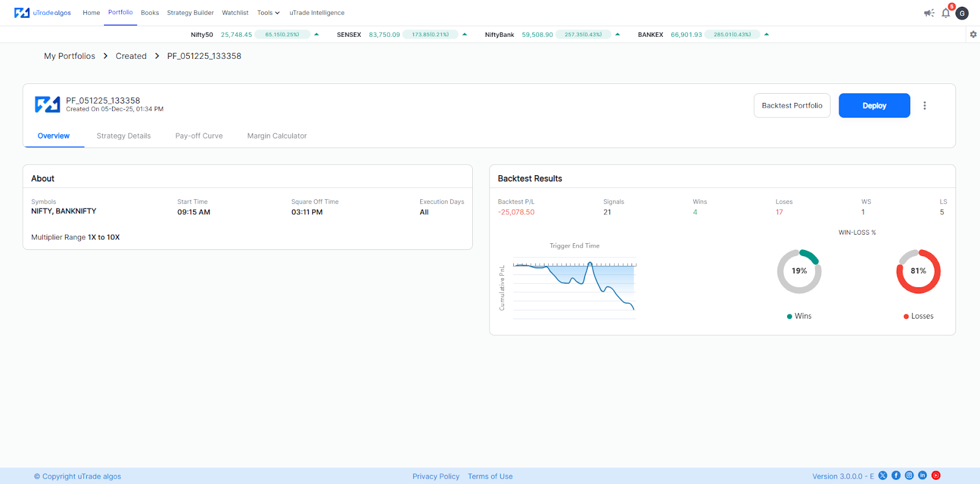This screenshot has height=484, width=980.
Task: Open uTrade Intelligence menu item
Action: coord(317,13)
